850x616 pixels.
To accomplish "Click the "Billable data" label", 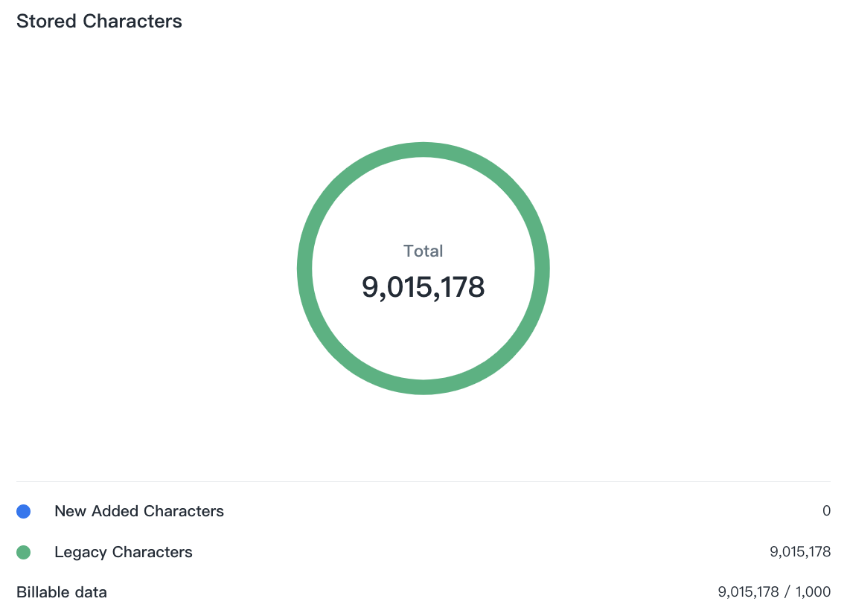I will [62, 593].
